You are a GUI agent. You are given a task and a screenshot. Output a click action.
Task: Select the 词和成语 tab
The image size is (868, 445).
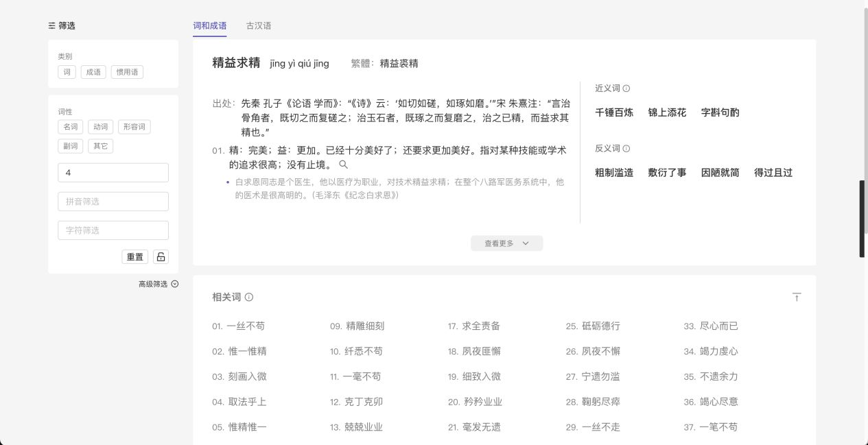pyautogui.click(x=209, y=25)
